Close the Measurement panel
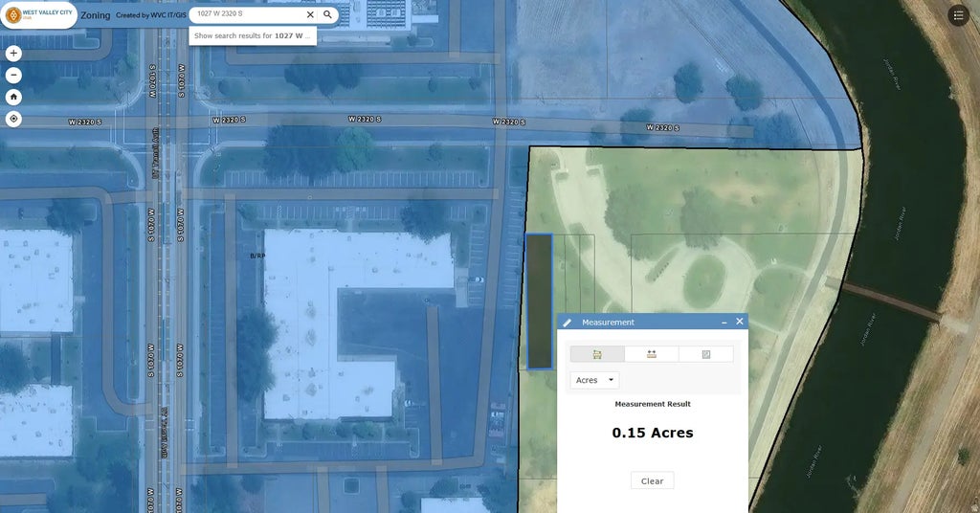The width and height of the screenshot is (980, 513). [739, 322]
